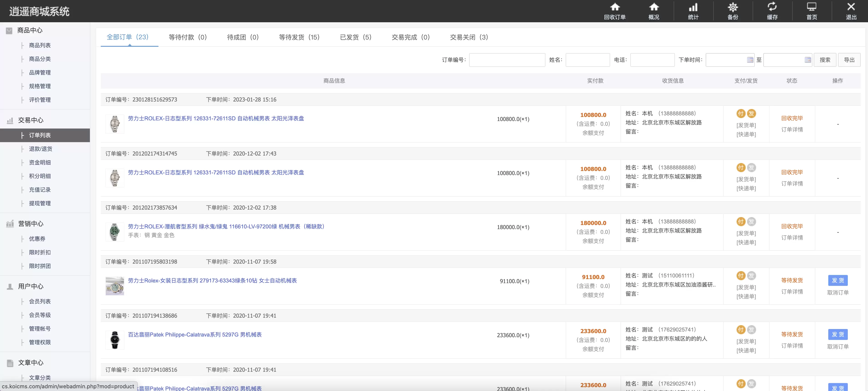The width and height of the screenshot is (868, 391).
Task: Click 付 badge for order 201202174314745
Action: tap(741, 168)
